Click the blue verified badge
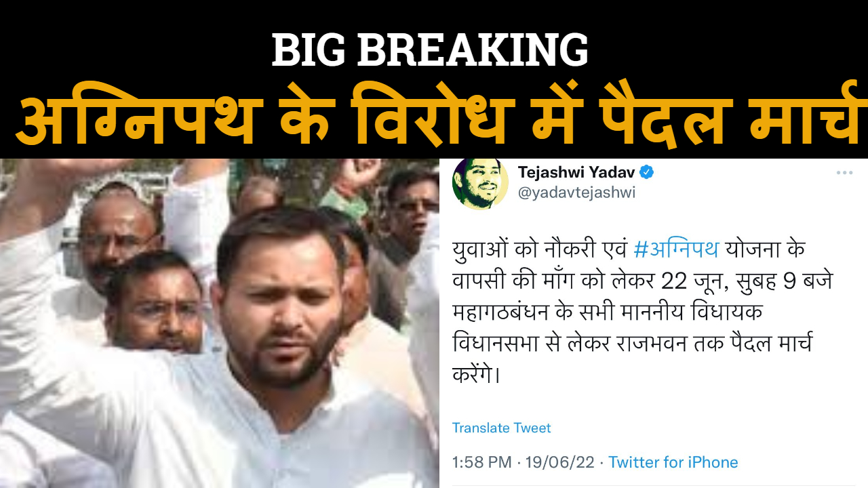The width and height of the screenshot is (868, 488). (647, 172)
